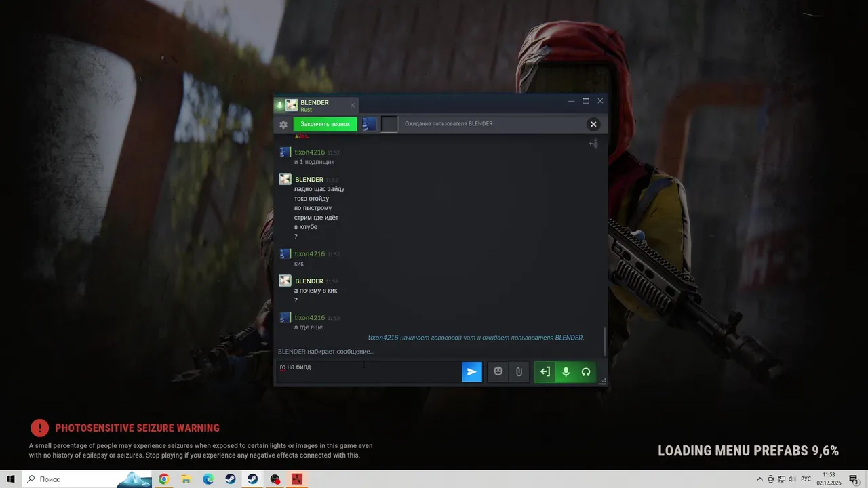Select the BLENDER Rust chat tab
Viewport: 868px width, 488px height.
316,105
